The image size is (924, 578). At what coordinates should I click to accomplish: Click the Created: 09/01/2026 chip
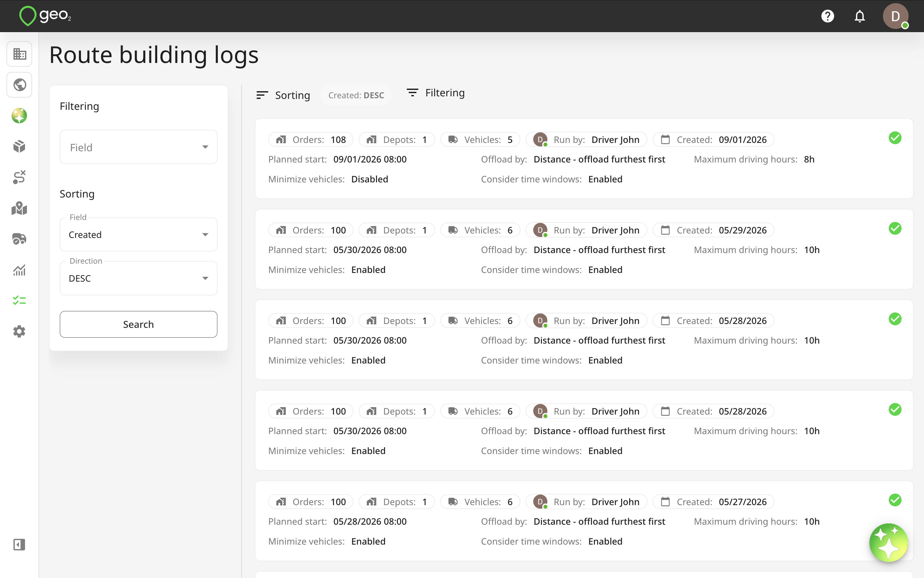pos(713,140)
